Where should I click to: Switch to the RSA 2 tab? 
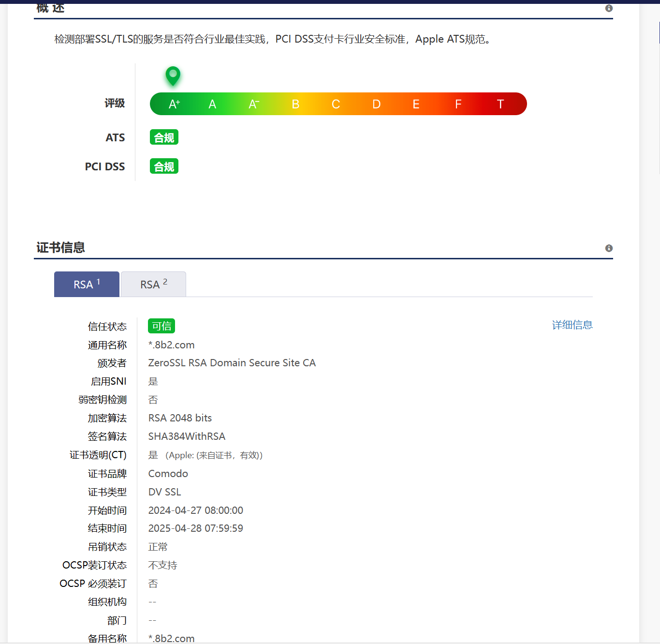tap(153, 284)
